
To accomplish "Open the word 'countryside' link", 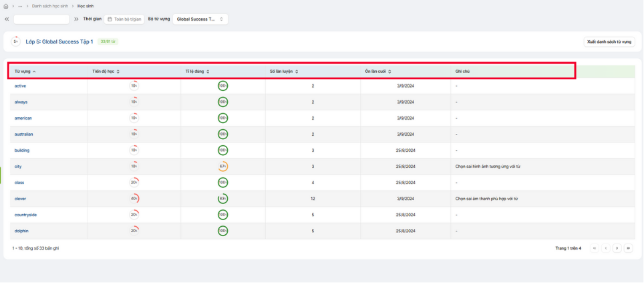I will coord(25,215).
